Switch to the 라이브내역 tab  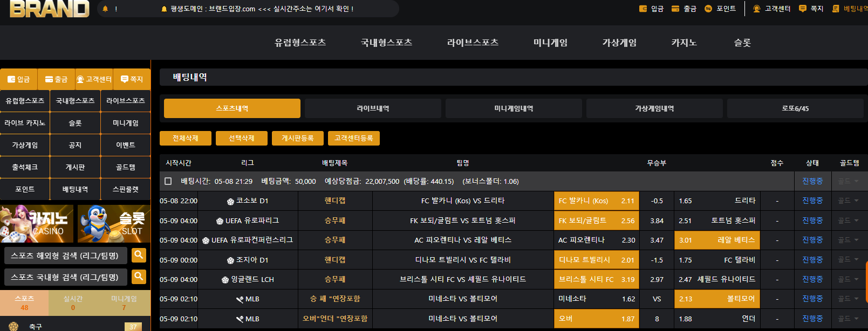click(x=373, y=108)
